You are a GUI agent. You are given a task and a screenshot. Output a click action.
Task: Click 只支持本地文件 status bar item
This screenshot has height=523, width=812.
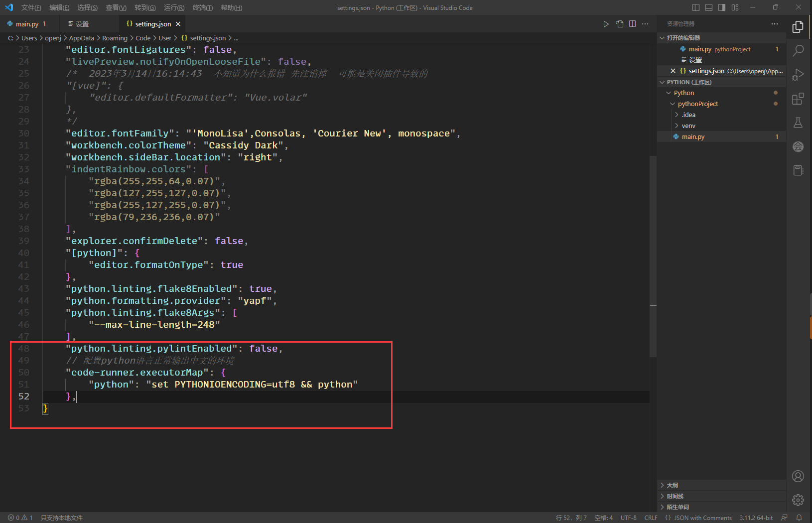62,518
